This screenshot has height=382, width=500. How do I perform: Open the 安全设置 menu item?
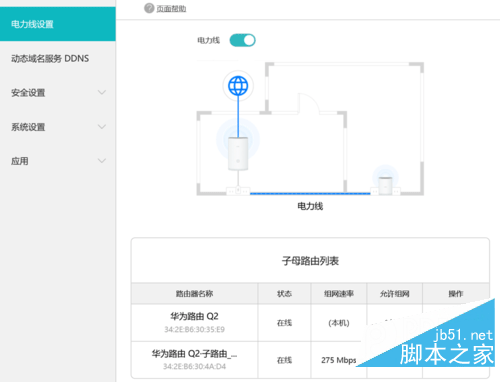(x=58, y=93)
